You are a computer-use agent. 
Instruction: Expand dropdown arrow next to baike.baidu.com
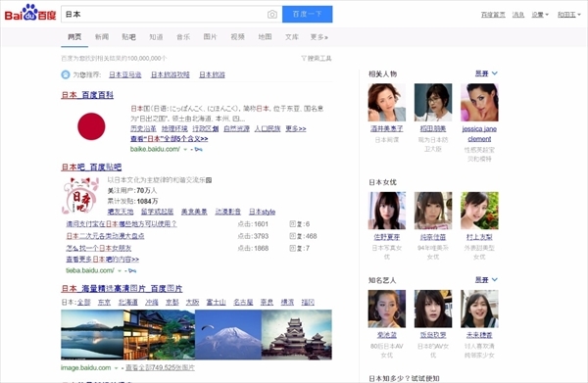[x=185, y=149]
